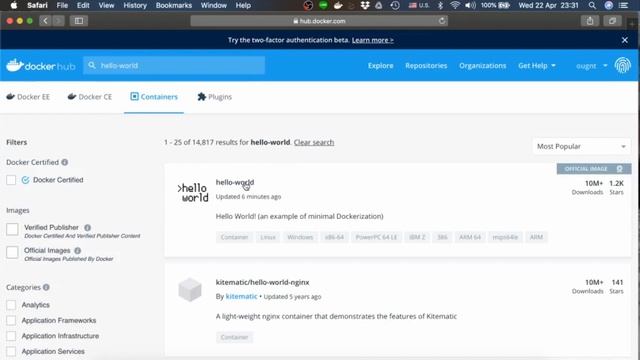This screenshot has width=640, height=360.
Task: Open the View menu
Action: pos(106,5)
